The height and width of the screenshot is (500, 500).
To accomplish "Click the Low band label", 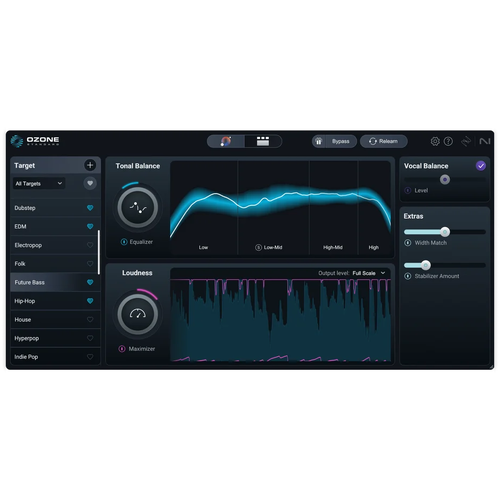I will click(203, 247).
